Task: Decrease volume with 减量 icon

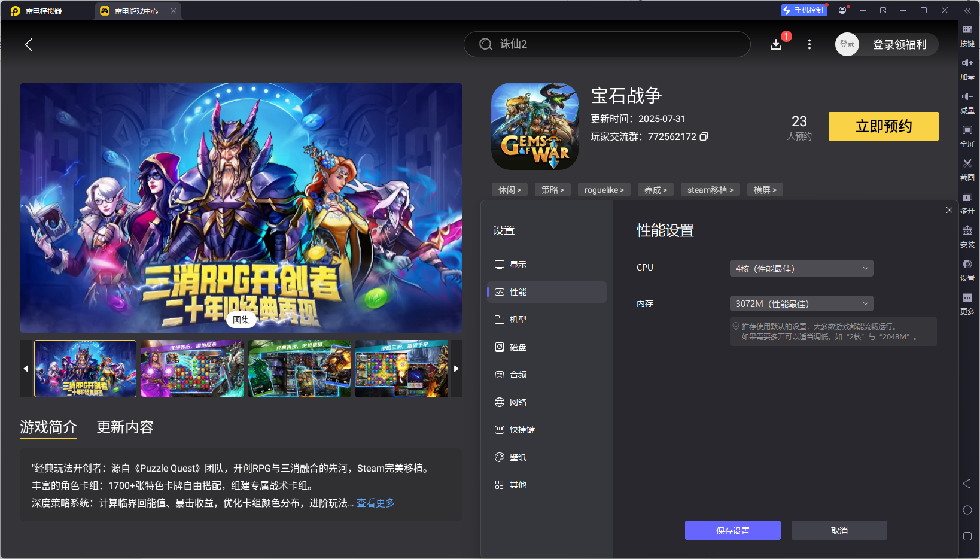Action: click(967, 102)
